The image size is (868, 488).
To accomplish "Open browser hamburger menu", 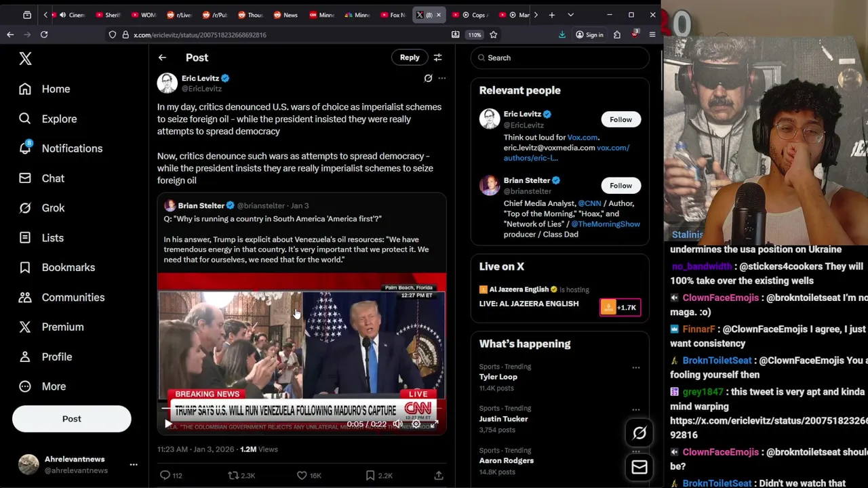I will [x=652, y=35].
